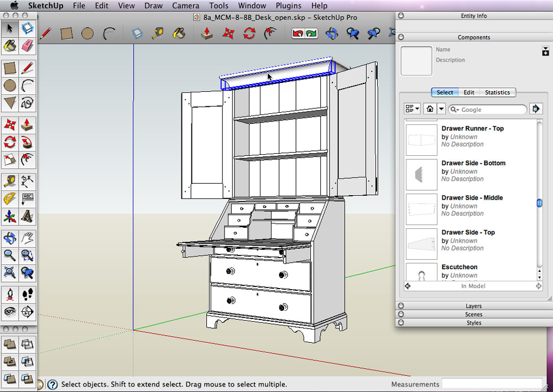Viewport: 553px width, 392px height.
Task: Activate the Freehand drawing tool
Action: (27, 103)
